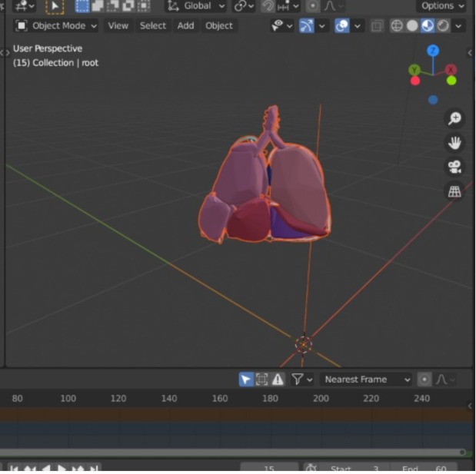Viewport: 476px width, 474px height.
Task: Open the Options button
Action: coord(442,6)
